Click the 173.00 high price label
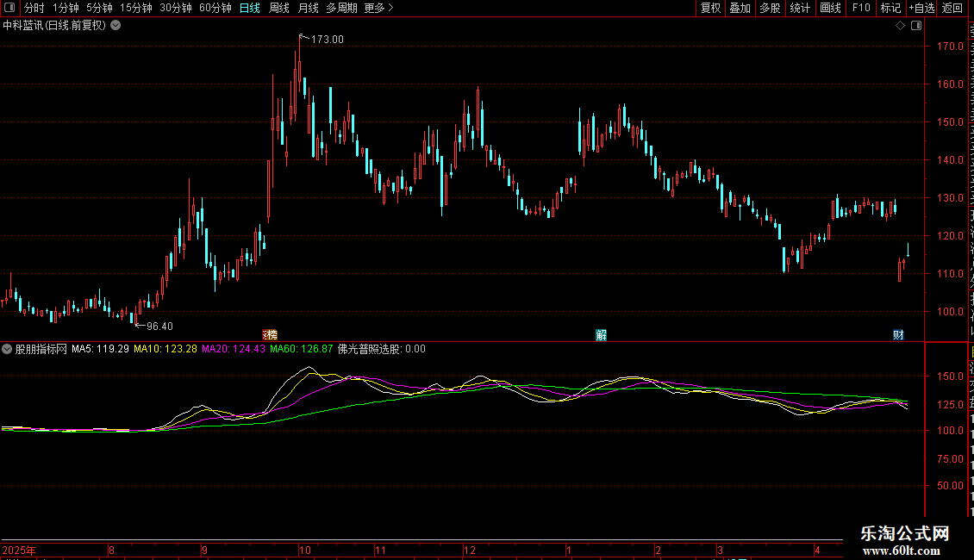 click(x=327, y=39)
